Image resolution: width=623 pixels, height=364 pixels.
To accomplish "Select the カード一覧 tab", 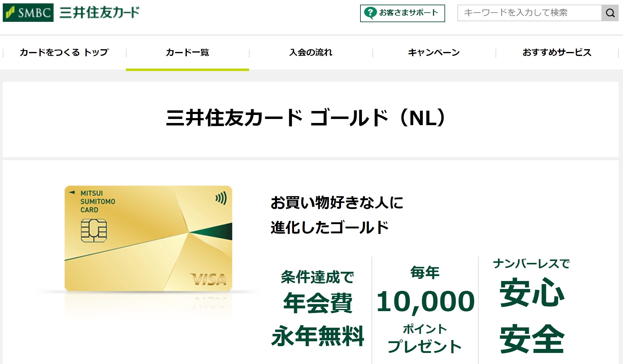I will [x=187, y=53].
